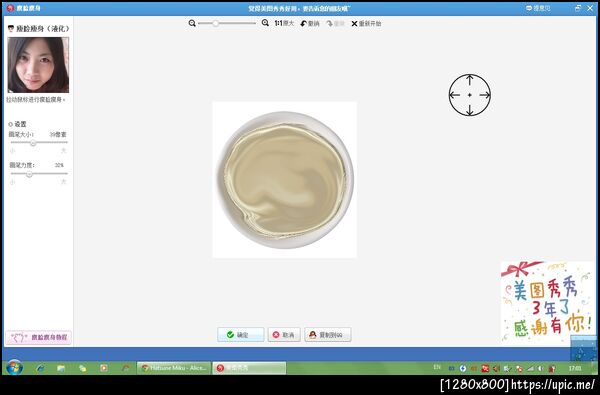The width and height of the screenshot is (600, 395).
Task: Open the face slimming tutorial button
Action: [38, 338]
